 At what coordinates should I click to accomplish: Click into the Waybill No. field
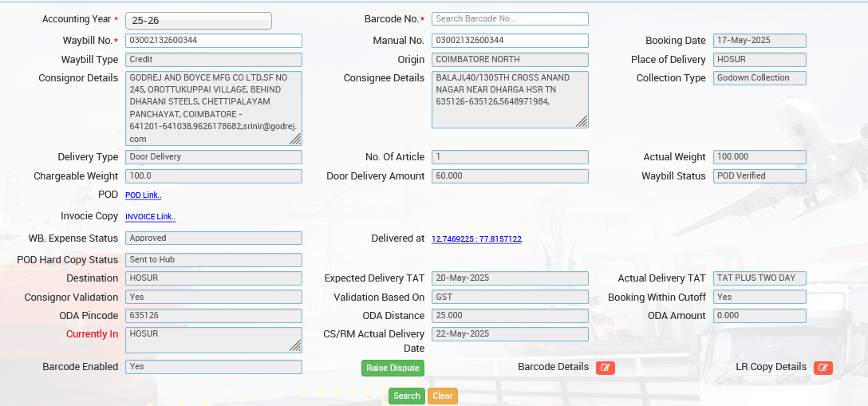(213, 41)
